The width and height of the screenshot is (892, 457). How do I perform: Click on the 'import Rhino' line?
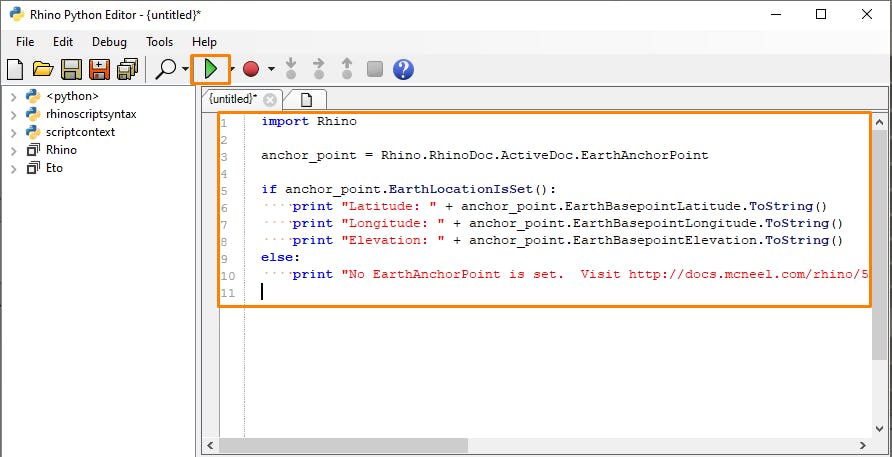click(x=309, y=121)
